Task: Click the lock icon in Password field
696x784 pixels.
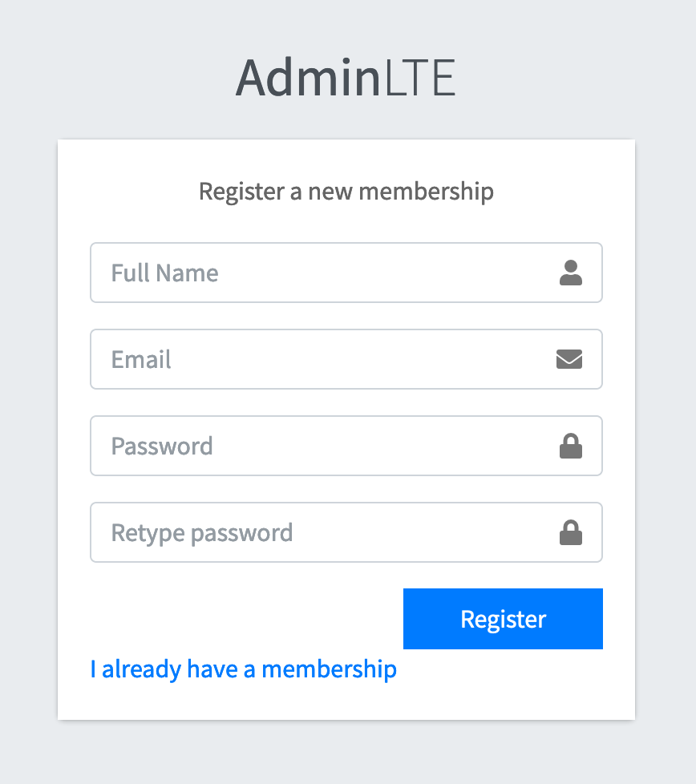Action: tap(570, 446)
